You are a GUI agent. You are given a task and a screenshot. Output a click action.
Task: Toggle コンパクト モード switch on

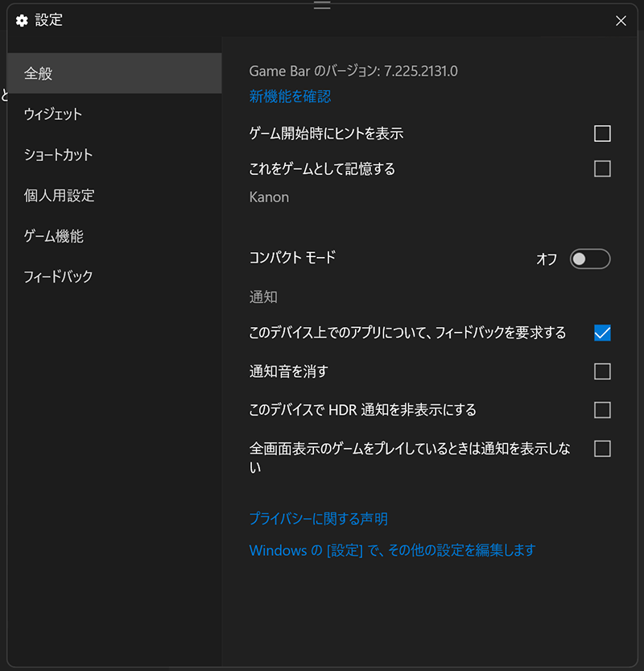click(590, 259)
